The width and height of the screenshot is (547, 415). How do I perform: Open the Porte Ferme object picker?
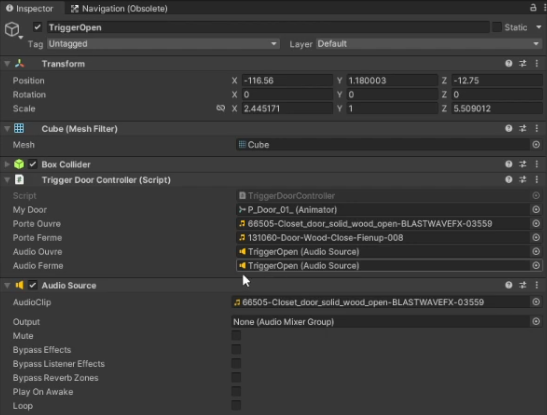click(x=536, y=237)
